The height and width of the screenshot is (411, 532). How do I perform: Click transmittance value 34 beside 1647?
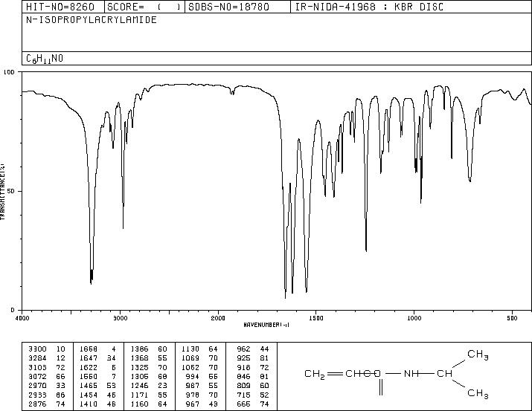pos(112,358)
